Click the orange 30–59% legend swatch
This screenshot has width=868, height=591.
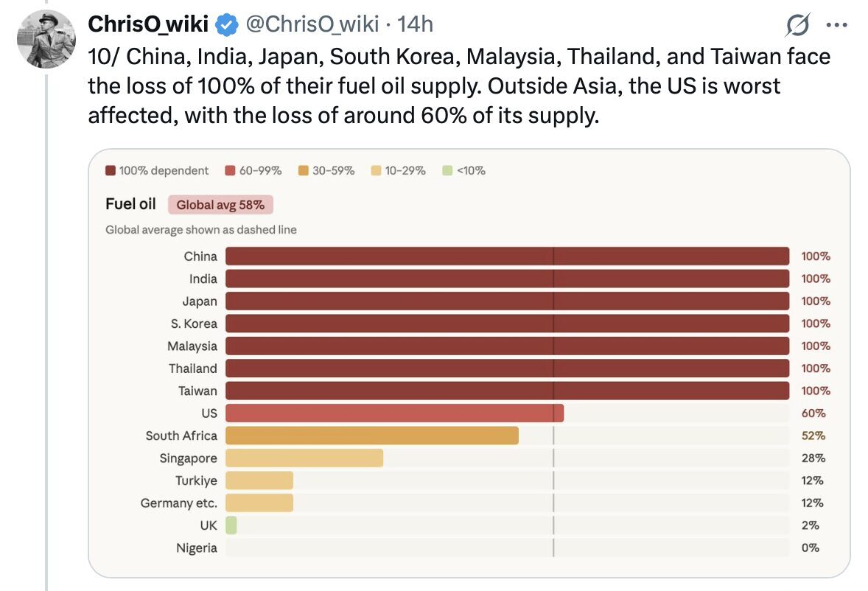tap(303, 171)
